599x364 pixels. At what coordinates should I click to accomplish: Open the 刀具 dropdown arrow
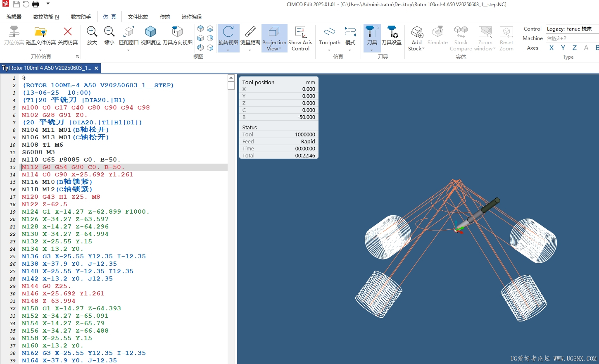[x=372, y=50]
